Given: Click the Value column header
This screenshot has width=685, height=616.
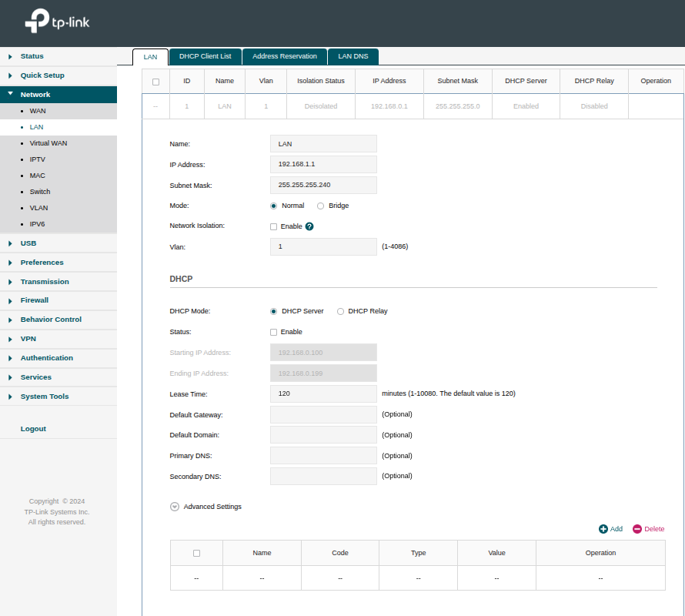Looking at the screenshot, I should [496, 553].
